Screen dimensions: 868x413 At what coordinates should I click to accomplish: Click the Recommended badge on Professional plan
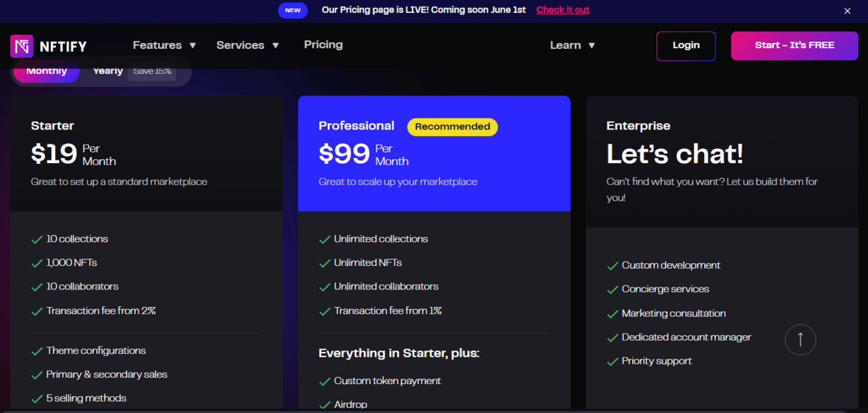pyautogui.click(x=452, y=127)
